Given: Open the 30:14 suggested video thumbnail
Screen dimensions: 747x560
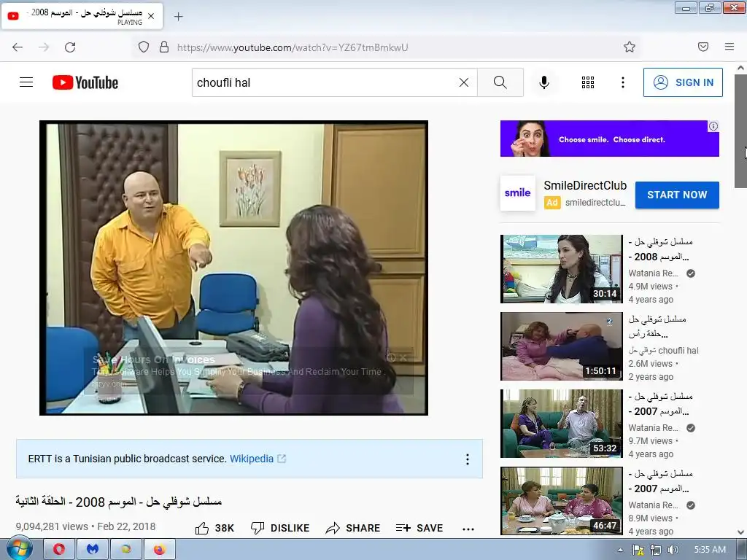Looking at the screenshot, I should (x=561, y=268).
